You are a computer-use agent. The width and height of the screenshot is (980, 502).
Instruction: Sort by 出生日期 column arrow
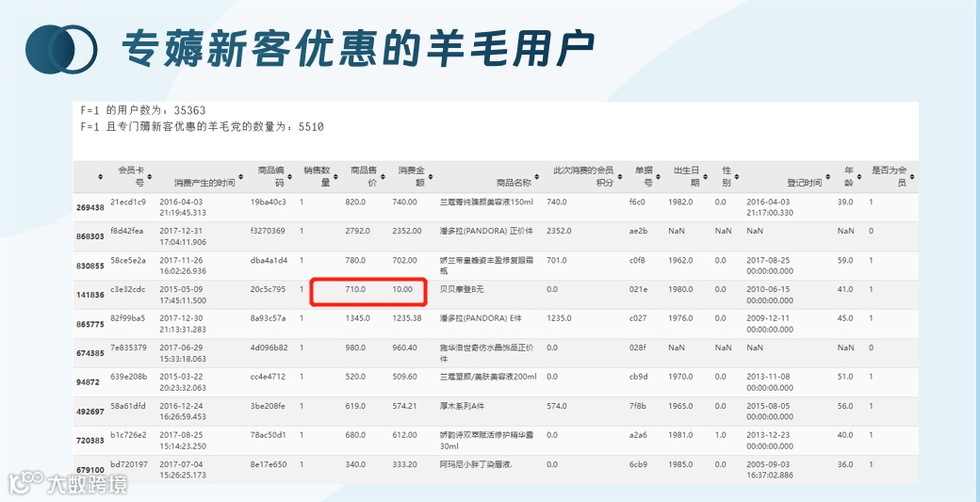tap(706, 177)
